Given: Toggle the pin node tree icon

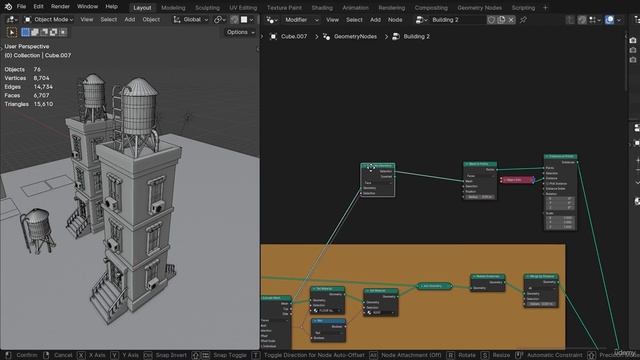Looking at the screenshot, I should click(523, 20).
